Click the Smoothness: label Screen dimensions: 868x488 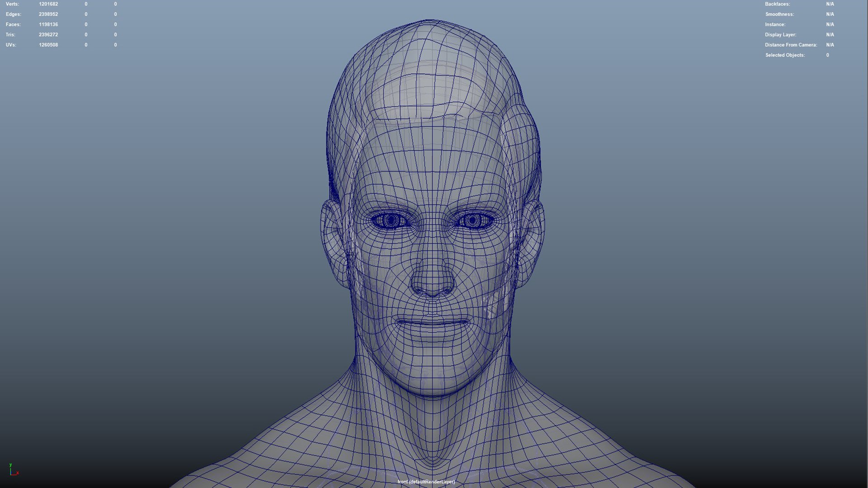pyautogui.click(x=780, y=14)
